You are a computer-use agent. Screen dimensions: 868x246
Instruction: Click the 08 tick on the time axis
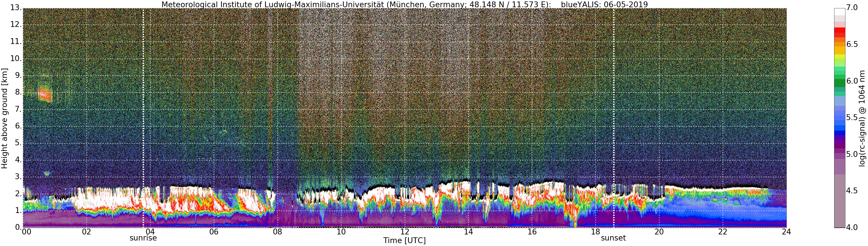tap(278, 232)
